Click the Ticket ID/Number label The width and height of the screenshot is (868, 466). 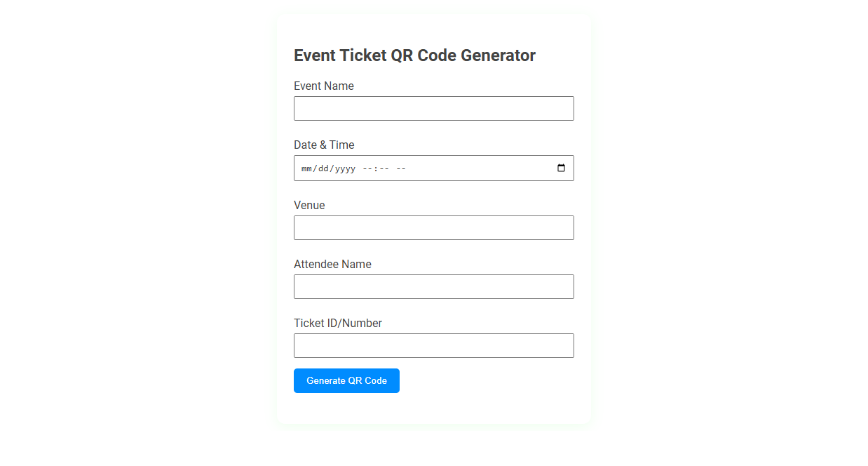(338, 323)
